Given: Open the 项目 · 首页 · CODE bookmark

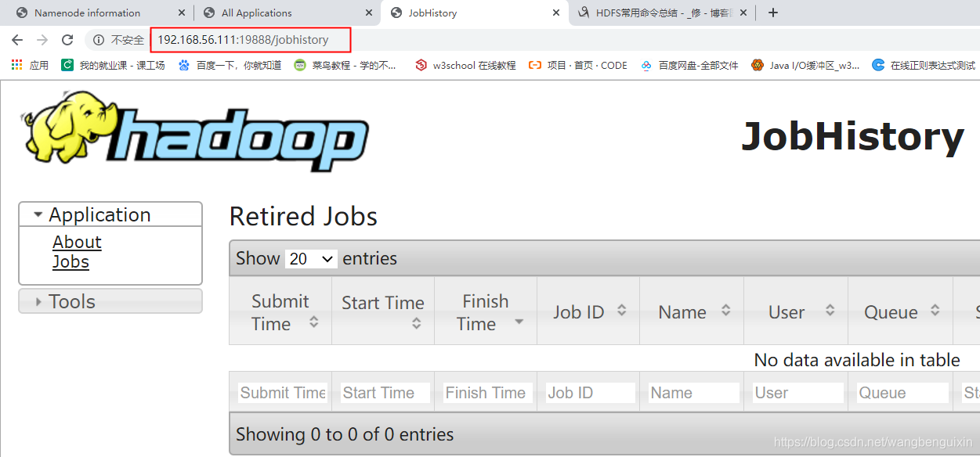Looking at the screenshot, I should coord(578,66).
